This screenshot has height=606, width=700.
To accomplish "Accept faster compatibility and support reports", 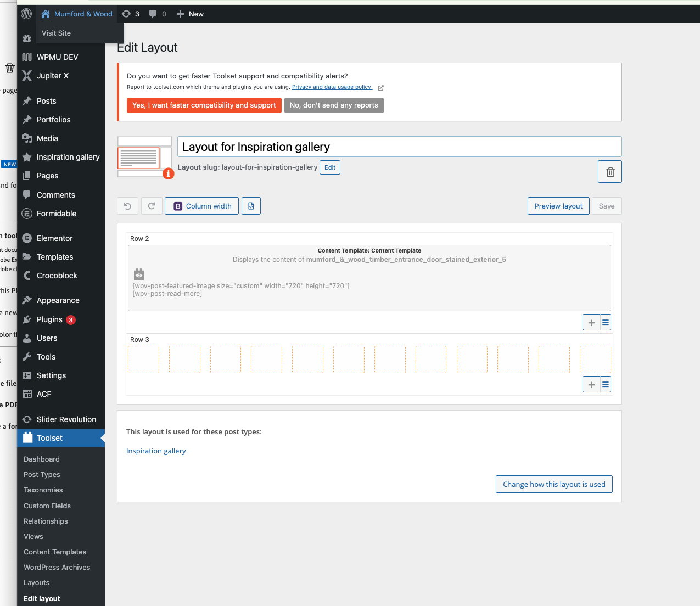I will (x=204, y=105).
